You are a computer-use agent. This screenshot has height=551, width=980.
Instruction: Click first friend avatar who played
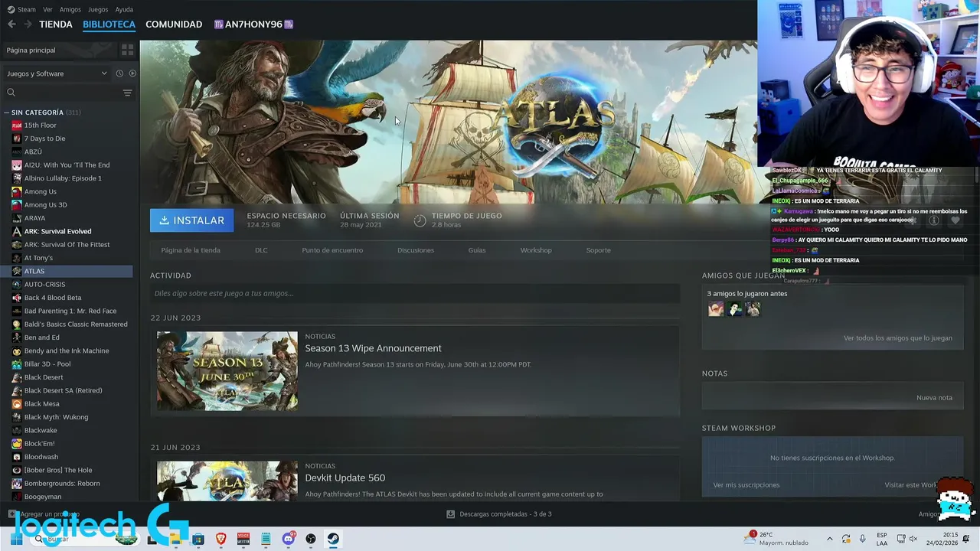pyautogui.click(x=716, y=309)
